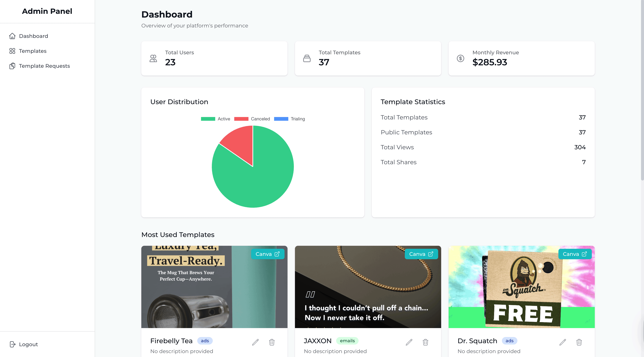Click the Most Used Templates heading
Screen dimensions: 644x357
click(x=178, y=235)
